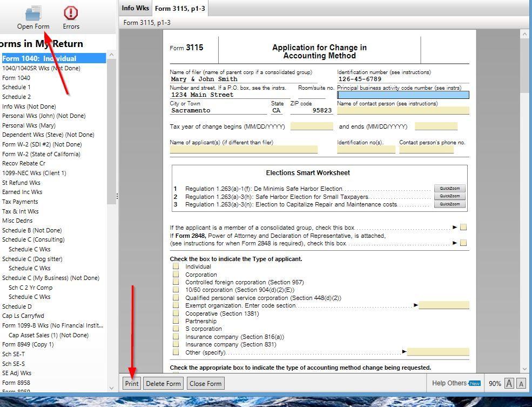Open Earned Inc Wks
The image size is (532, 407).
pos(22,192)
